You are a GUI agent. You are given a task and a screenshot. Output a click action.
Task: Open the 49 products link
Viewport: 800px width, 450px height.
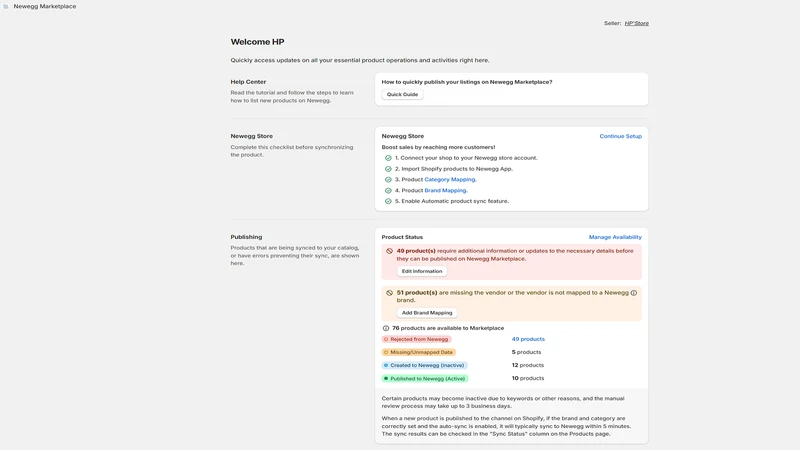[528, 339]
